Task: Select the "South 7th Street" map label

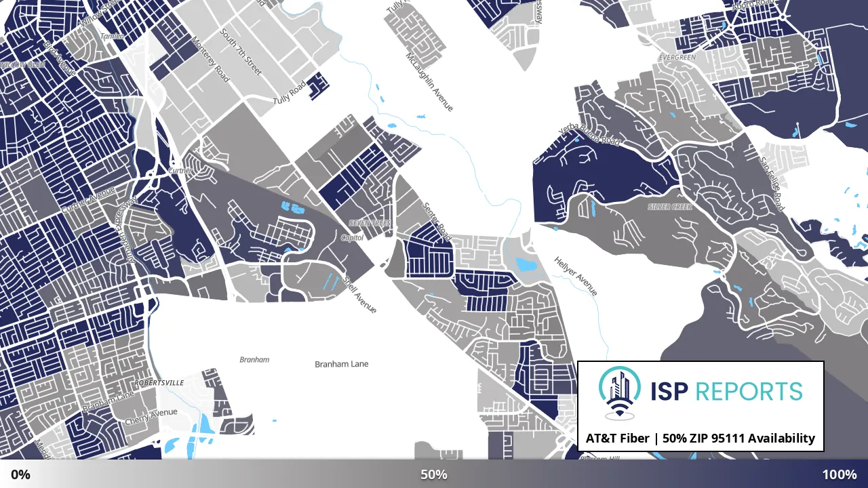Action: 239,53
